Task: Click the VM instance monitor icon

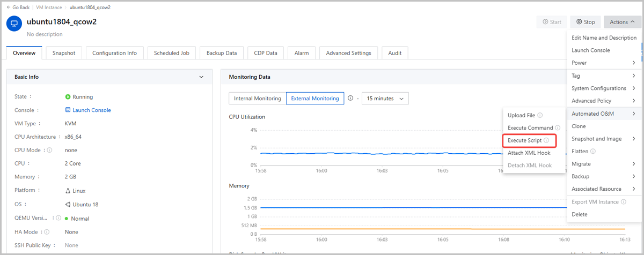Action: (x=14, y=23)
